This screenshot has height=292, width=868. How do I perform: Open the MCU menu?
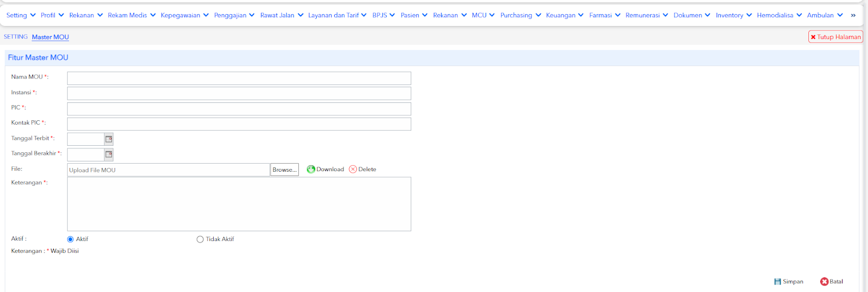pos(483,15)
